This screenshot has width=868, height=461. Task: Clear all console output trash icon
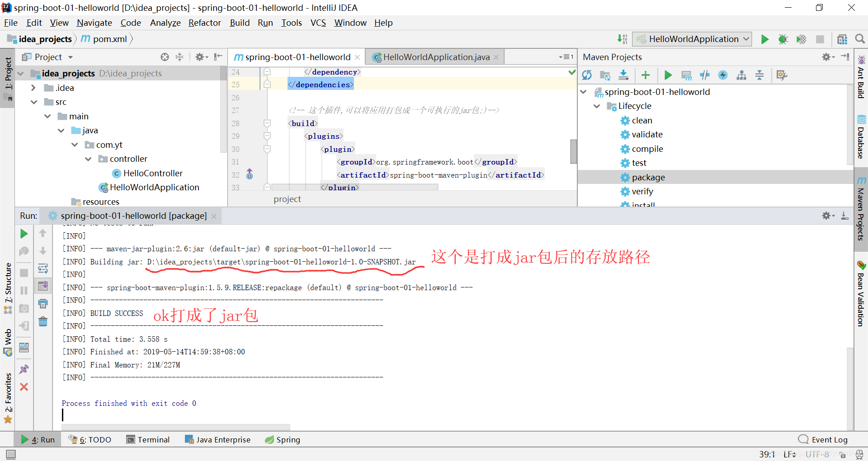[x=43, y=321]
